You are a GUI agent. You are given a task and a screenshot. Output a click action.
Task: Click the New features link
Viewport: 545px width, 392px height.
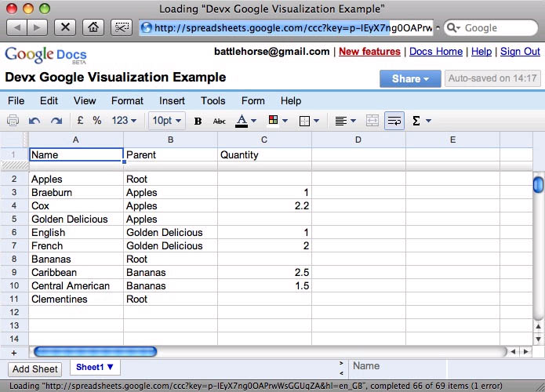click(x=369, y=52)
